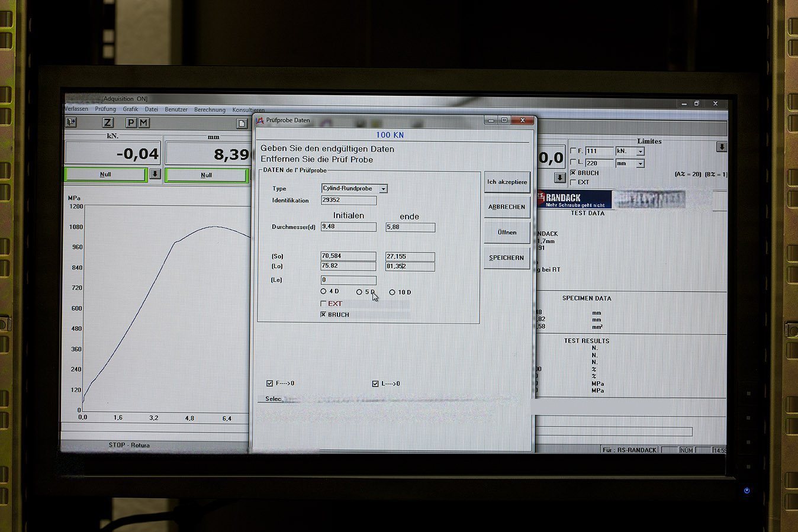Click the Ich akzeptiere button
Image resolution: width=798 pixels, height=532 pixels.
click(507, 182)
